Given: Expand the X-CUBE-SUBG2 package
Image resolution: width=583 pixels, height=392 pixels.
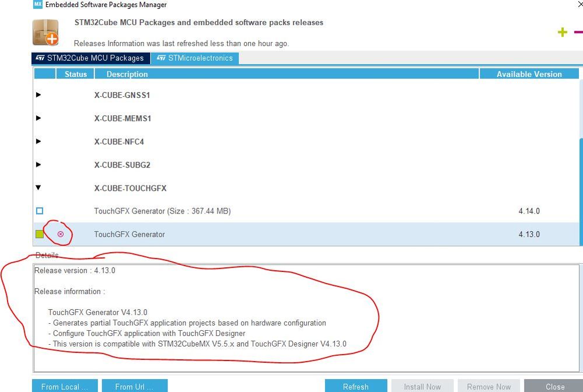Looking at the screenshot, I should 39,164.
